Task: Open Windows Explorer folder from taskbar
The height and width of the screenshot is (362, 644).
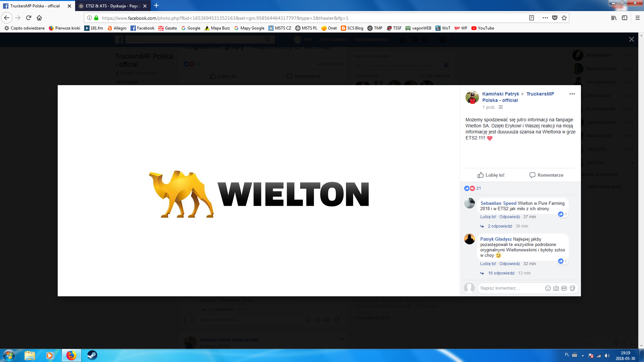Action: click(x=30, y=355)
